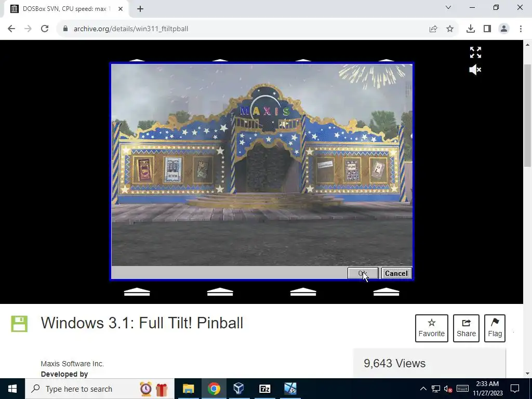Click the FUN poster in right showcase
The image size is (532, 399).
tap(352, 170)
